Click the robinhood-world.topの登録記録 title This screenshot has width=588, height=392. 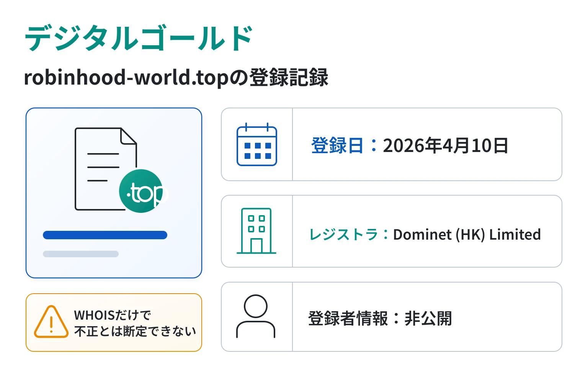click(176, 77)
